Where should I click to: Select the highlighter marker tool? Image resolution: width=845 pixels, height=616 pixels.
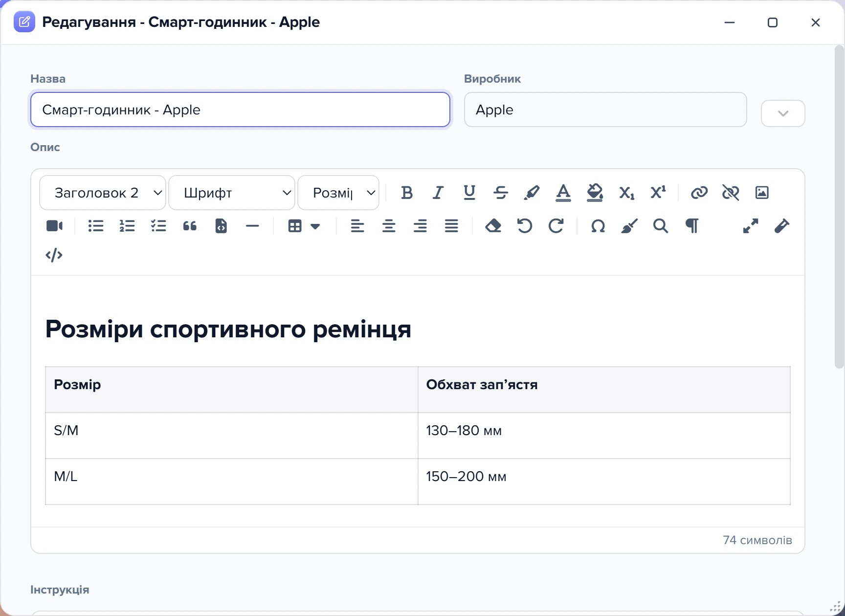tap(532, 193)
